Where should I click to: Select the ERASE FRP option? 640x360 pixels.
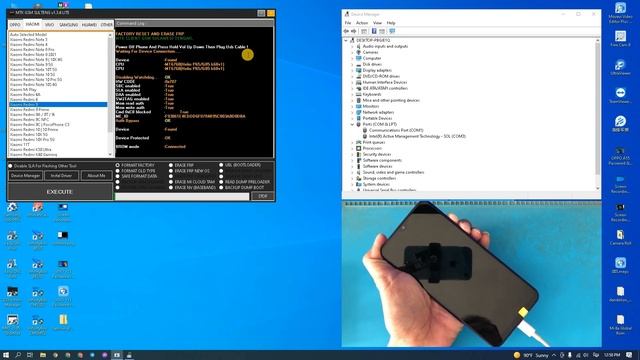coord(171,165)
